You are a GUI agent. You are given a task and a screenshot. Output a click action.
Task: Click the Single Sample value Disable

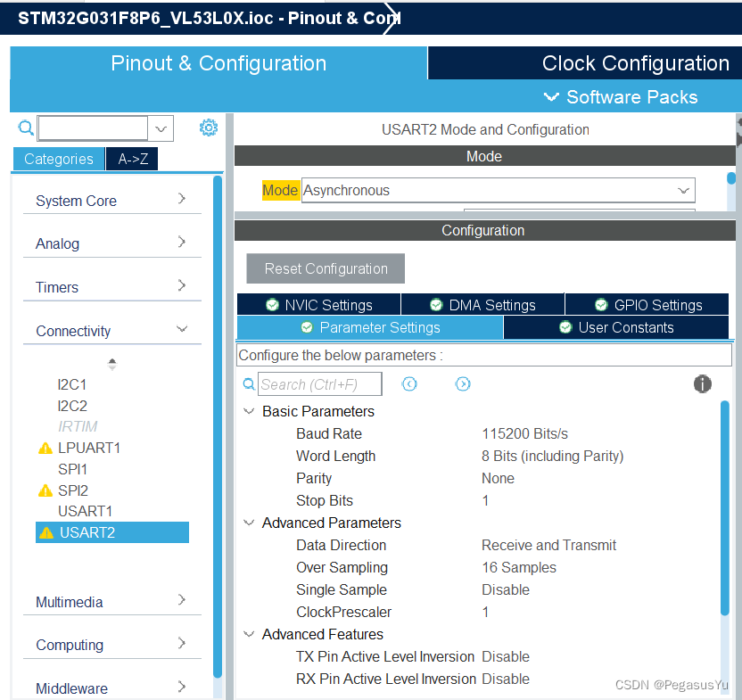point(506,589)
